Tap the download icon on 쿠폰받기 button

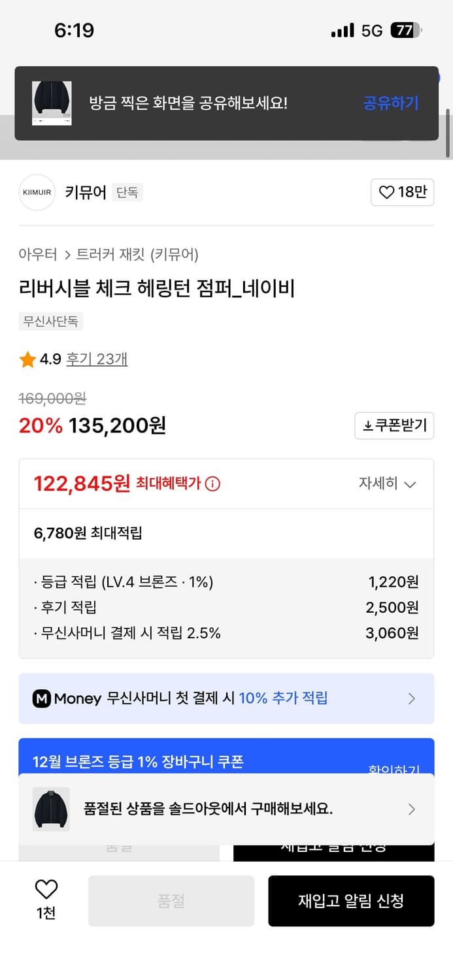coord(367,425)
